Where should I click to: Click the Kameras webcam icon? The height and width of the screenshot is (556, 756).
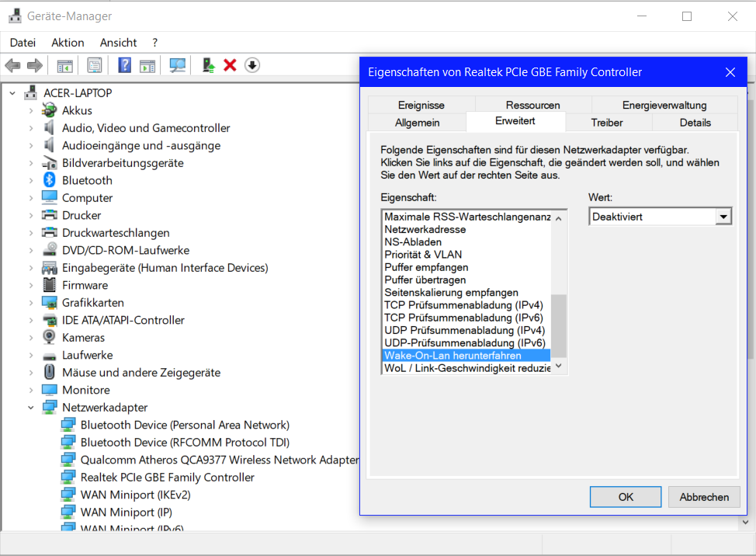click(49, 337)
